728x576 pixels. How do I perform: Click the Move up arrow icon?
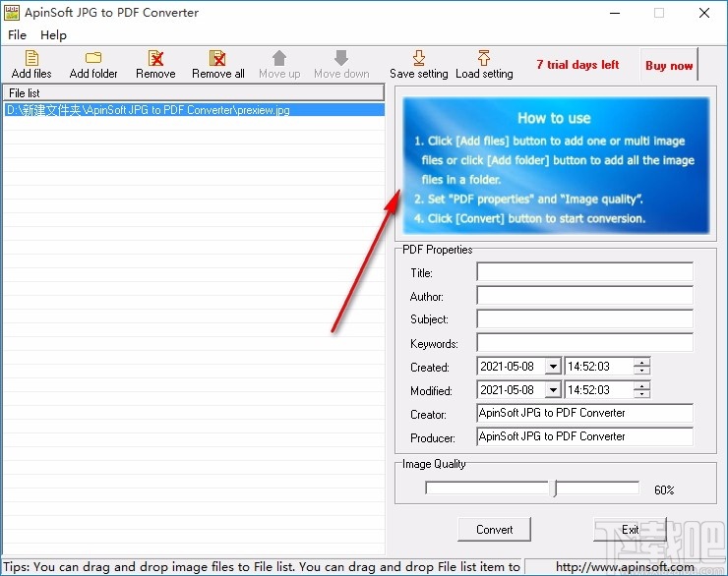tap(279, 58)
